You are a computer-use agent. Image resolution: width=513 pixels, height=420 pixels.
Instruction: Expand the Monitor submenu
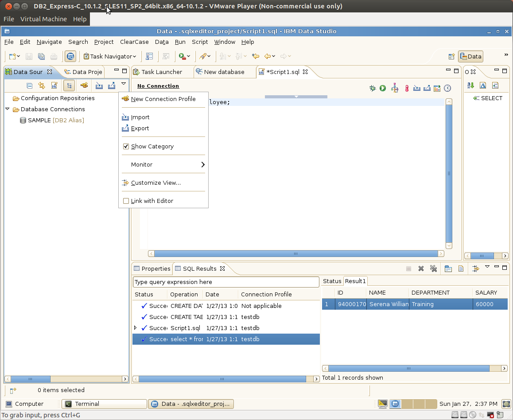(x=164, y=164)
